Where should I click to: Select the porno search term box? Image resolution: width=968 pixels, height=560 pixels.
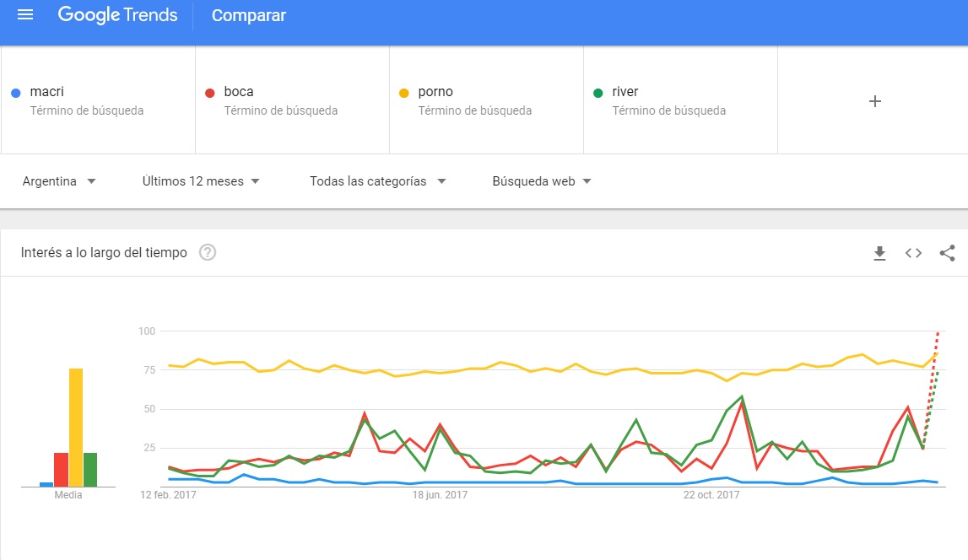pyautogui.click(x=486, y=100)
